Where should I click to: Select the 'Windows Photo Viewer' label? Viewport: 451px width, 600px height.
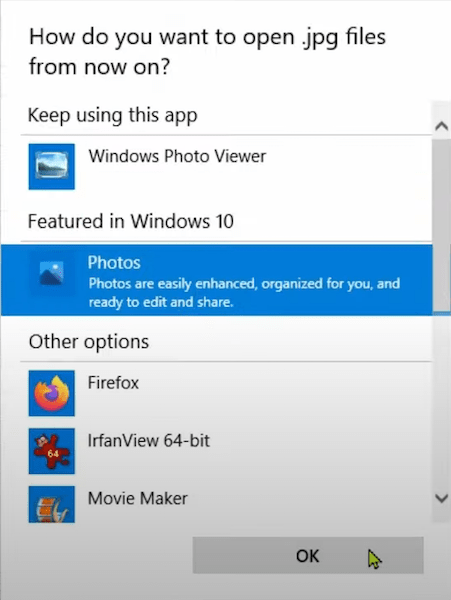[x=177, y=156]
